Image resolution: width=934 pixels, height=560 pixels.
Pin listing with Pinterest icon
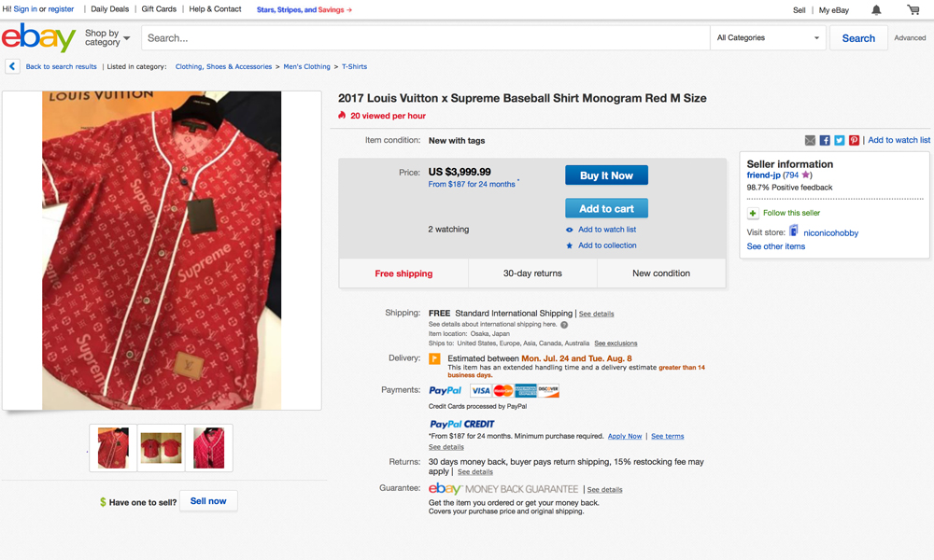pyautogui.click(x=854, y=140)
